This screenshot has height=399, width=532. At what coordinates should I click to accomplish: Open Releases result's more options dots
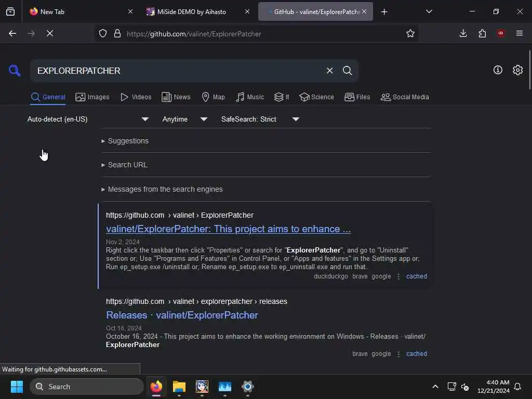398,354
